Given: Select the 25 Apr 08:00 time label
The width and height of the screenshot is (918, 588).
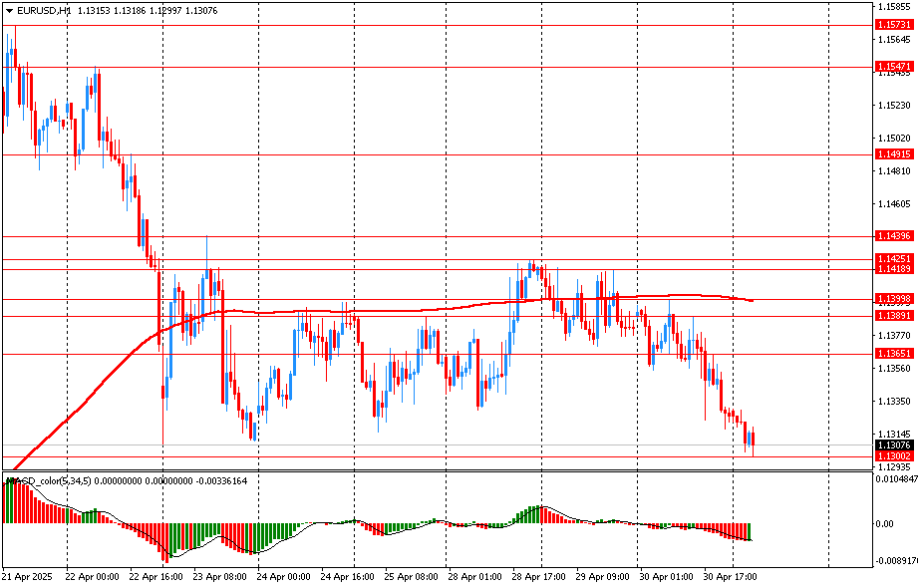Looking at the screenshot, I should click(x=410, y=576).
